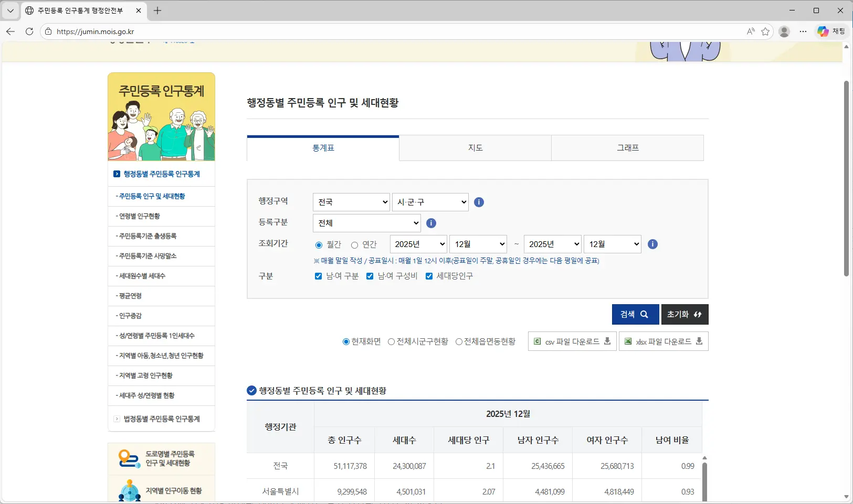Open the 전국 region dropdown

tap(351, 202)
